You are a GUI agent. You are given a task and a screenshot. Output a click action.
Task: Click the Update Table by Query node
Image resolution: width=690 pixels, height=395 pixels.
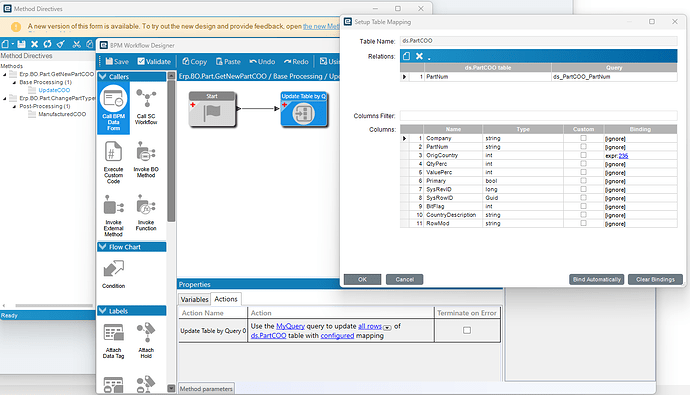(x=304, y=110)
